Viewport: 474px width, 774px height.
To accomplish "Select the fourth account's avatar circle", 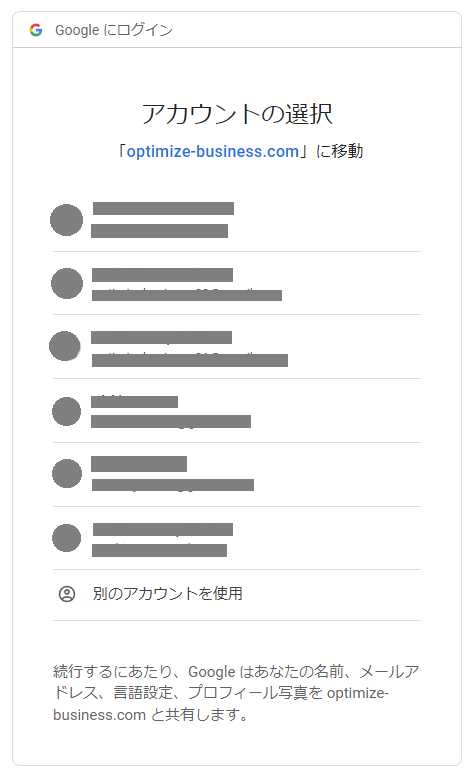I will [x=67, y=411].
